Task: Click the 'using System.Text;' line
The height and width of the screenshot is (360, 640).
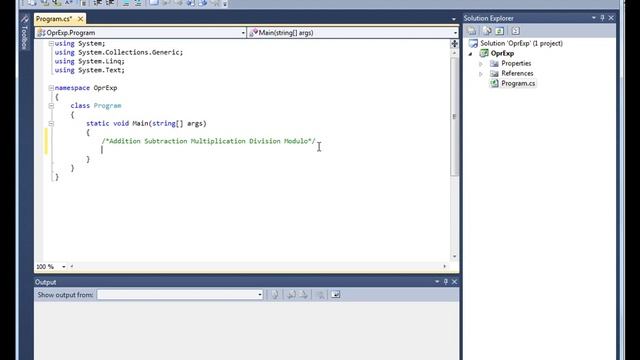Action: [90, 70]
